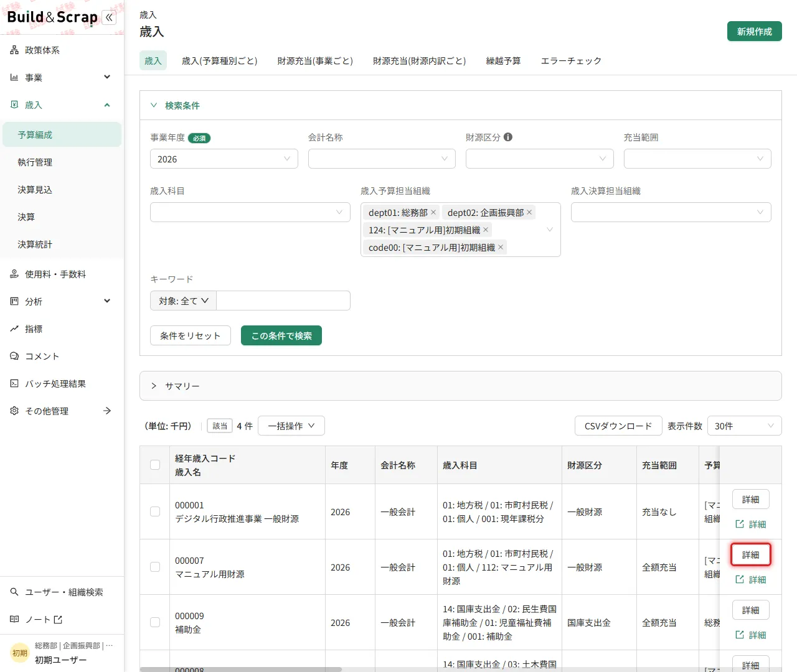Collapse the 歳入 sidebar menu chevron
Screen dimensions: 797x672
coord(107,105)
